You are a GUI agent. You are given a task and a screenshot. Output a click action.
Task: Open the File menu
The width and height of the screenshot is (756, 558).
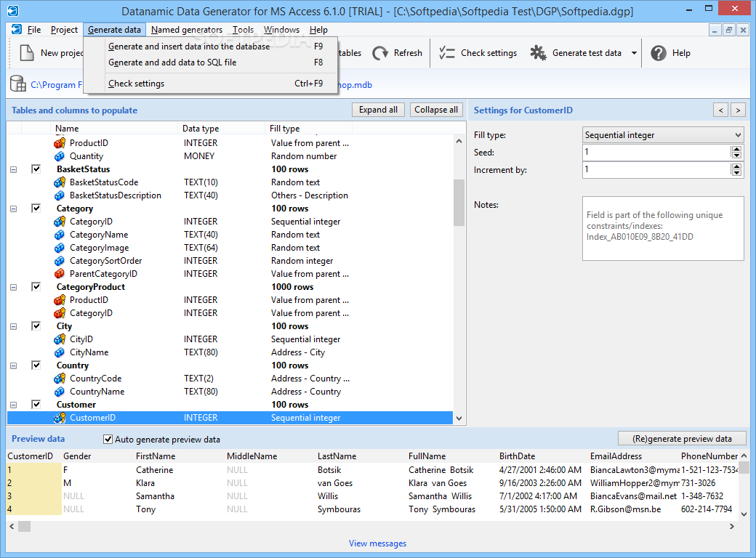tap(33, 30)
